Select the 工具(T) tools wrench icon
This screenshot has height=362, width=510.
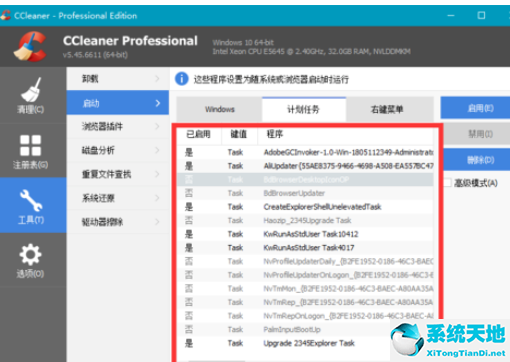point(31,200)
